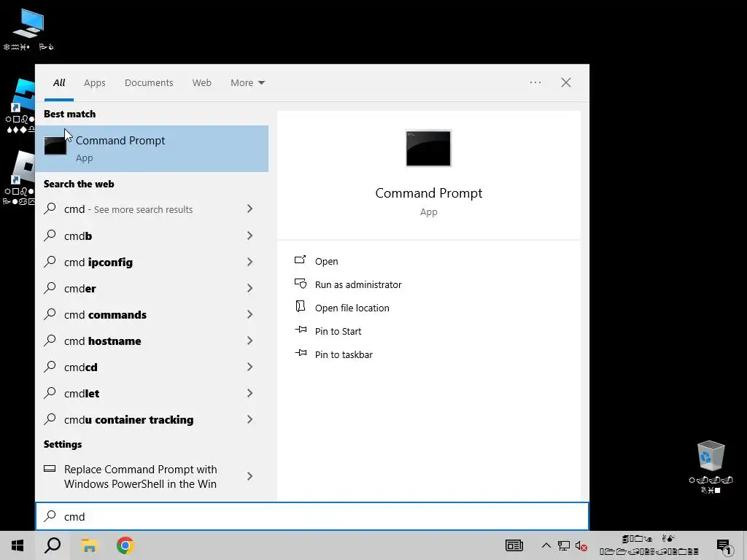Viewport: 747px width, 560px height.
Task: Click the search icon beside 'cmd commands'
Action: point(50,314)
